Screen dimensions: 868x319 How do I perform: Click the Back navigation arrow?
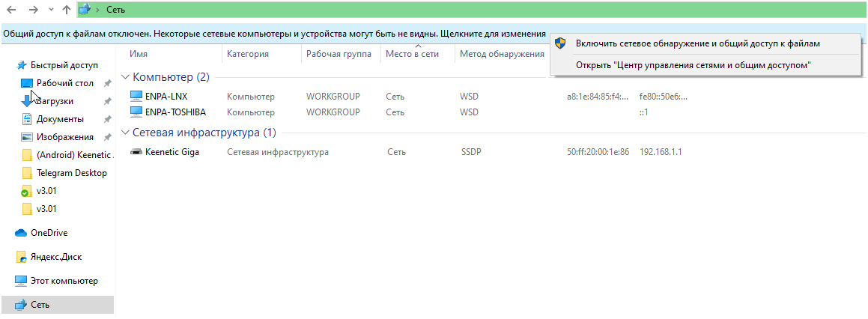pyautogui.click(x=11, y=10)
